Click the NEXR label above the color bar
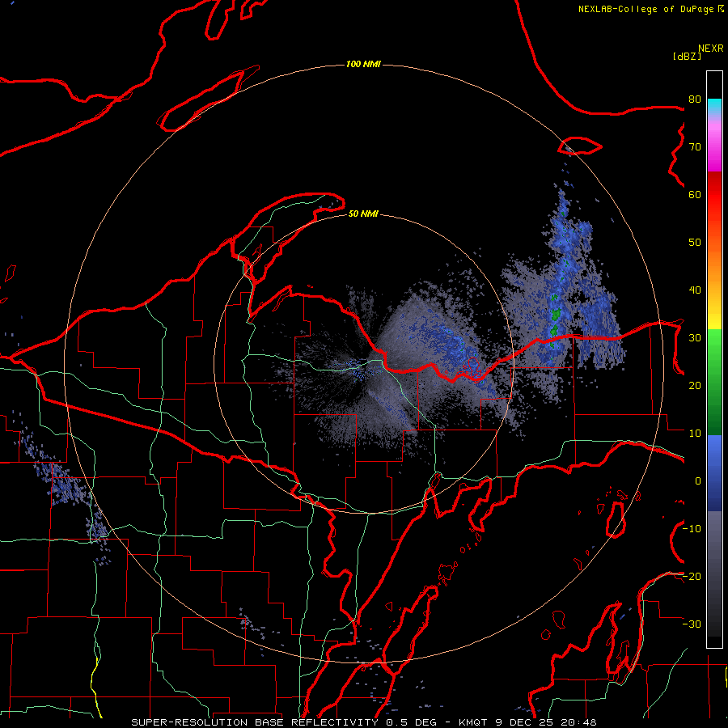 point(710,49)
